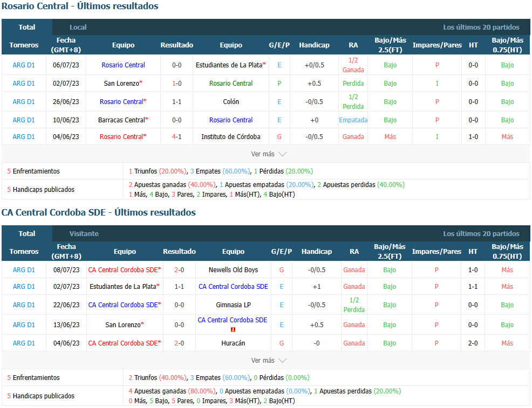Click Colón team name
Screen dimensions: 532x408
pos(231,102)
